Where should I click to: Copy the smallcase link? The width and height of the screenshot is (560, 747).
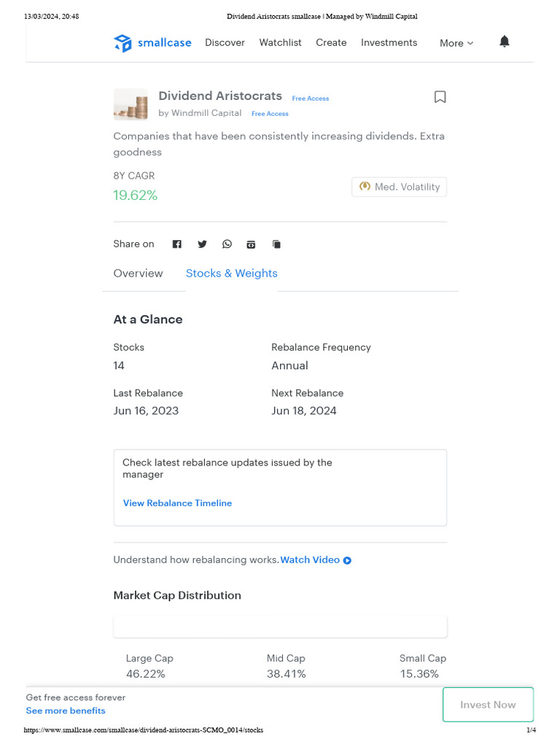[276, 244]
